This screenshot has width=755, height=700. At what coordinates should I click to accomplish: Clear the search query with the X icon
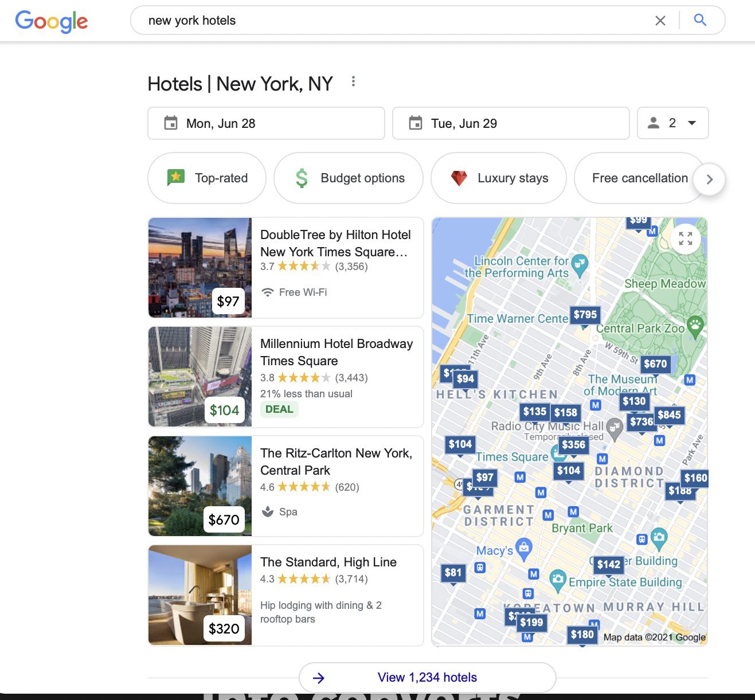coord(660,21)
